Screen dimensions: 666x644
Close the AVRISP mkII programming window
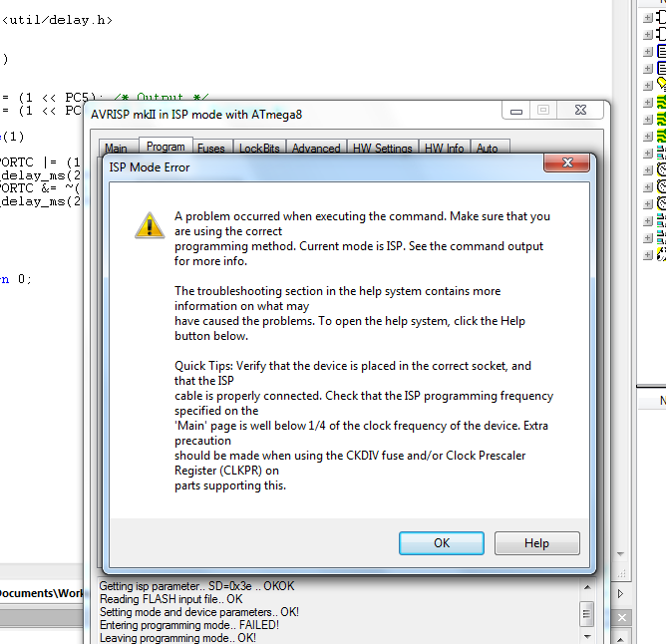pos(580,110)
